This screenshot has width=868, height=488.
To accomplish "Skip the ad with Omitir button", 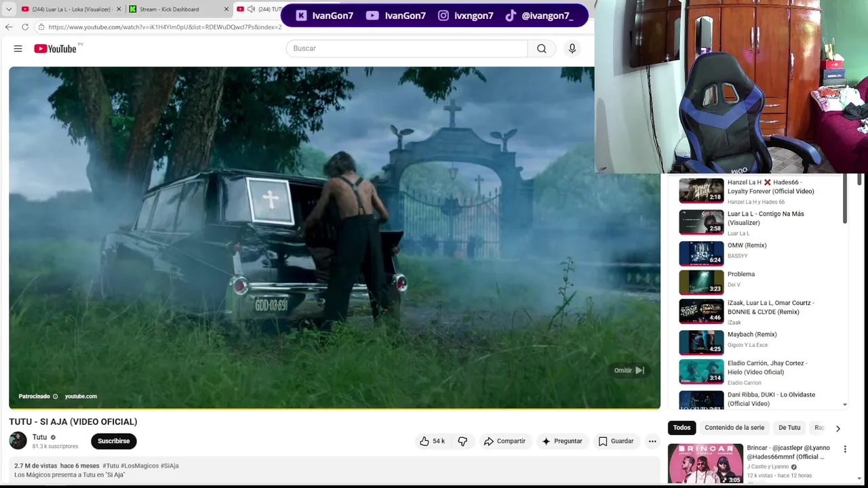I will 629,371.
